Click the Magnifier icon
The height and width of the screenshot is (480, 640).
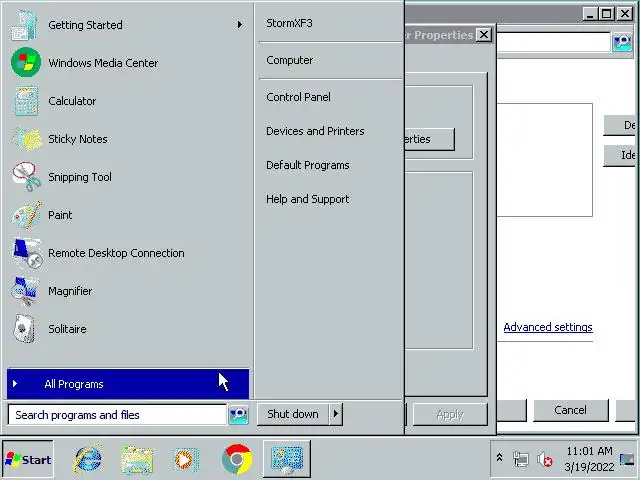25,291
